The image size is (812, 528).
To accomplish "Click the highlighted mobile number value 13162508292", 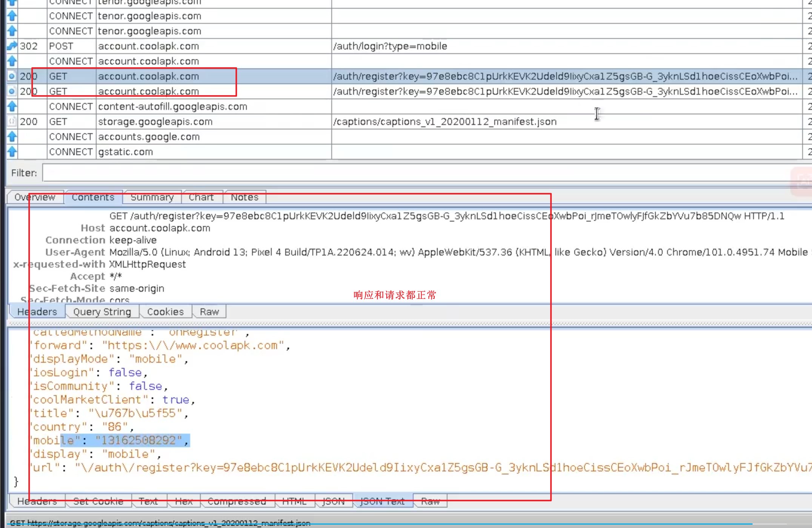I will pos(138,440).
